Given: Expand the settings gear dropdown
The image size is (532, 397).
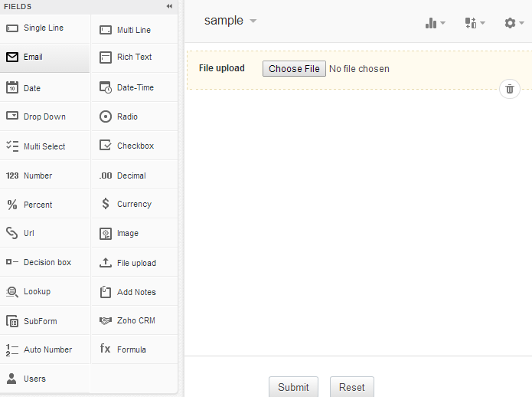Looking at the screenshot, I should [514, 23].
